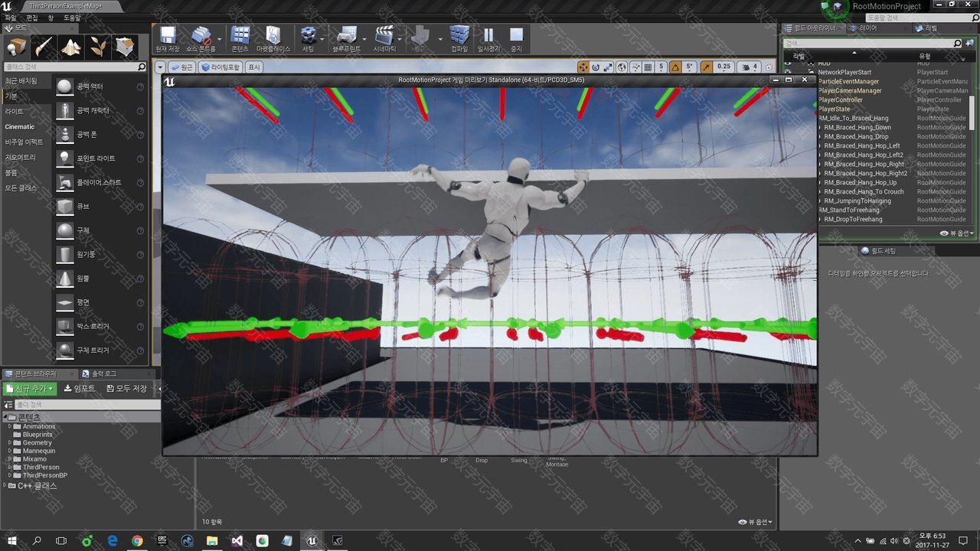Toggle rotation snap angle icon
The height and width of the screenshot is (551, 980).
coord(676,67)
